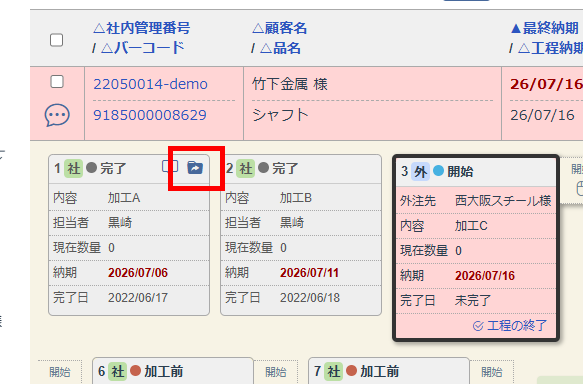Select bold red final deadline 26/07/16
The height and width of the screenshot is (384, 583).
pos(546,84)
